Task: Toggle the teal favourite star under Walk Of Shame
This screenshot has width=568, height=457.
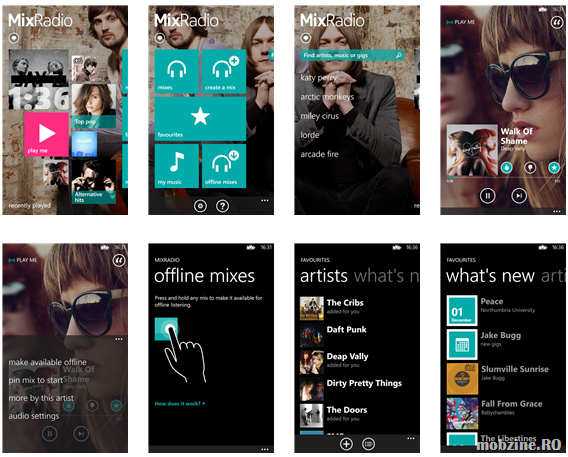Action: (554, 167)
